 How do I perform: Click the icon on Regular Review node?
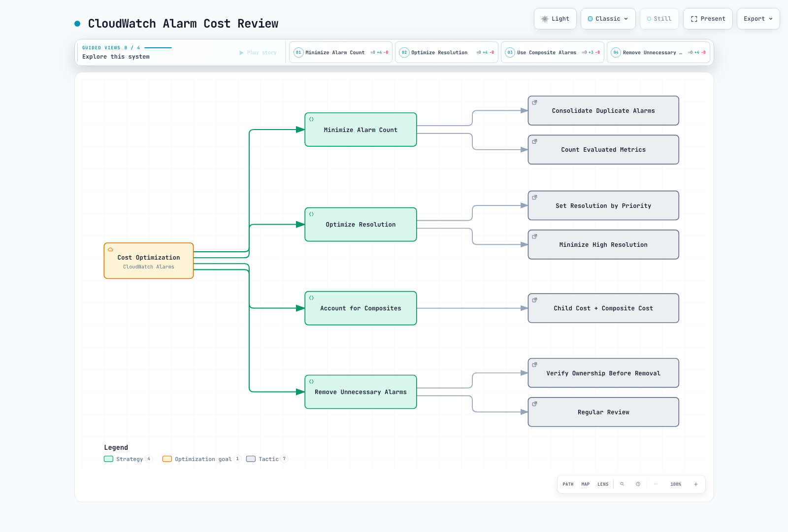pyautogui.click(x=534, y=404)
